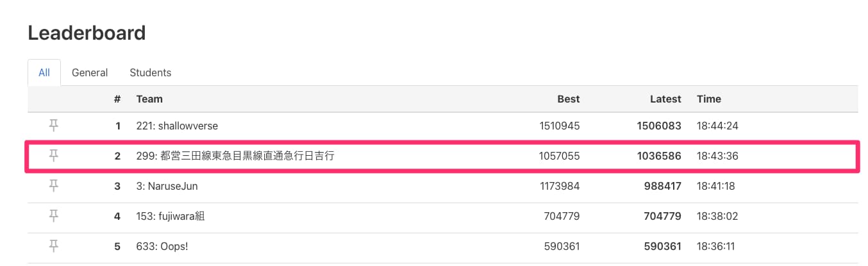Click latest score 1506083

[x=658, y=126]
